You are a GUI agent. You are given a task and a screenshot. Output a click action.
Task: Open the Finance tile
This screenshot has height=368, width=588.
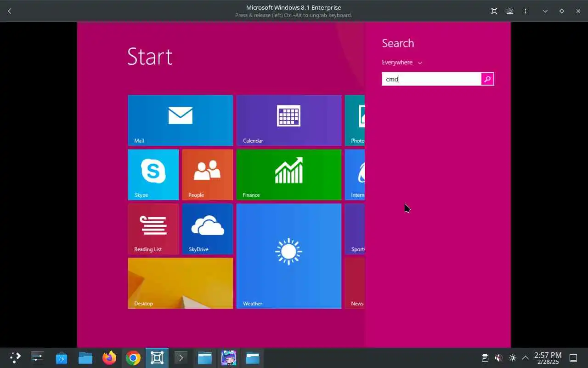(289, 175)
